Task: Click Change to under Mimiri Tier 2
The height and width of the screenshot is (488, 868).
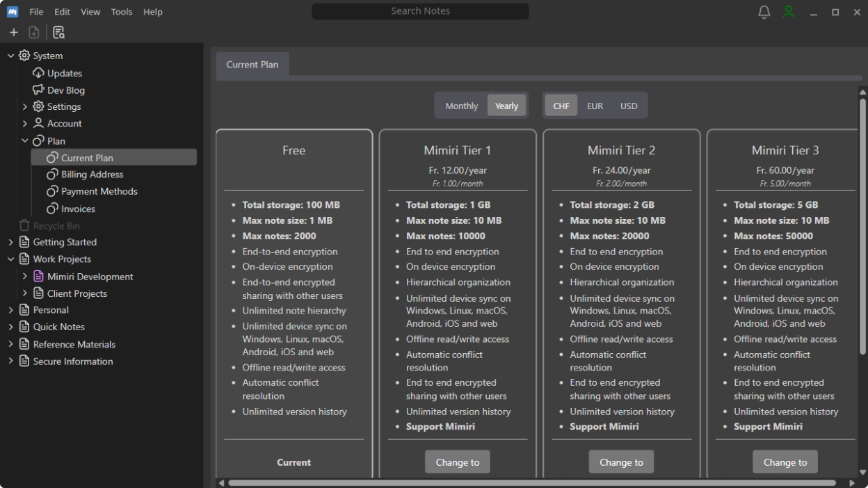Action: click(621, 462)
